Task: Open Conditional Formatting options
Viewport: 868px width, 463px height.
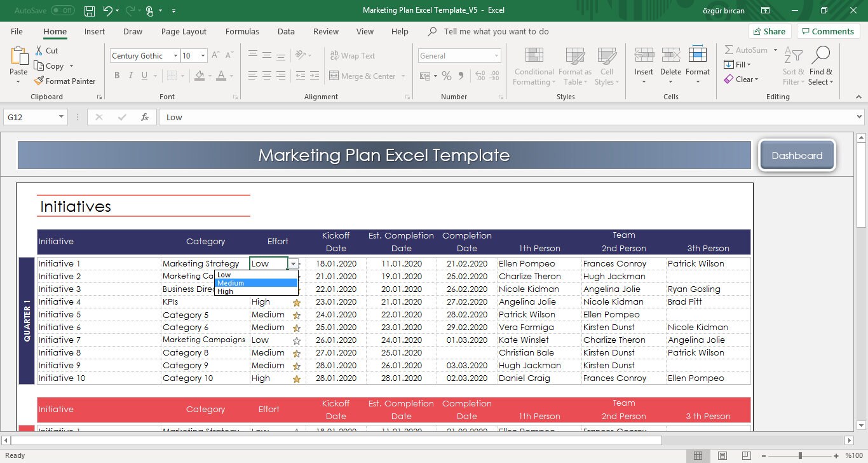Action: click(533, 66)
